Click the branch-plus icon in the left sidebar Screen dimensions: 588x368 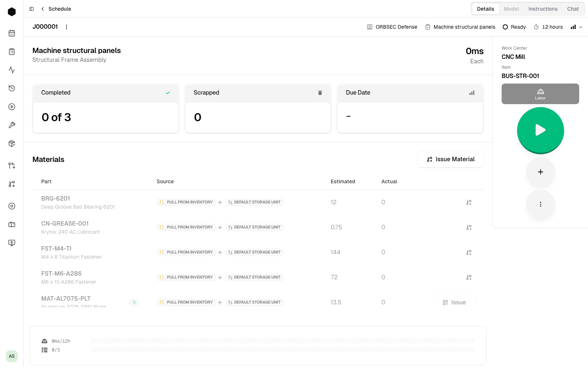pos(12,184)
